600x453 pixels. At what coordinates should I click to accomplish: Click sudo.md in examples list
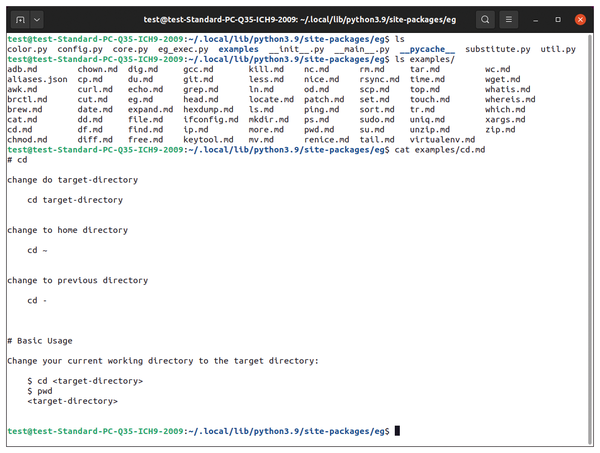pyautogui.click(x=377, y=120)
